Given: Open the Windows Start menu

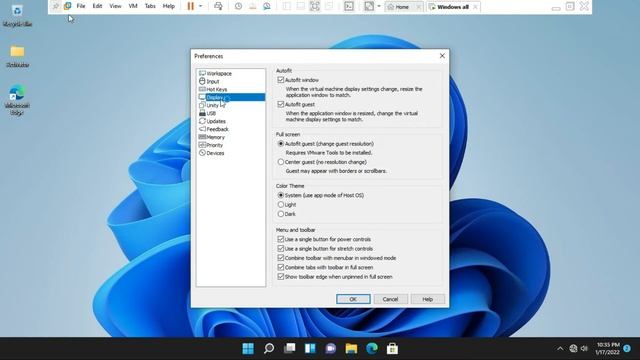Looking at the screenshot, I should tap(248, 348).
